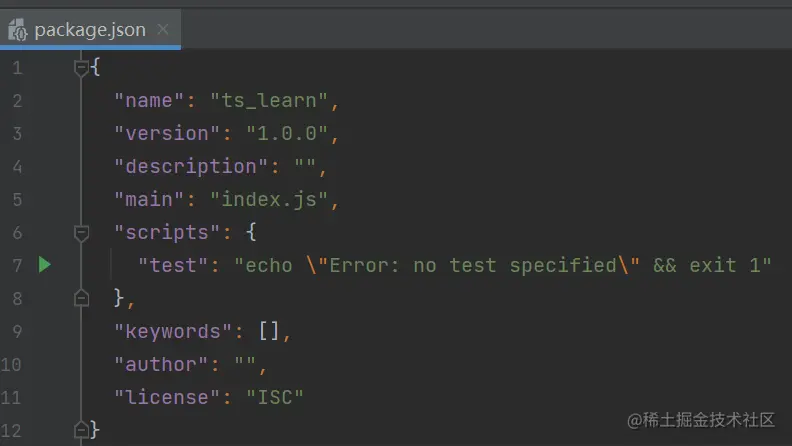Click the "index.js" value
The width and height of the screenshot is (792, 446).
pos(269,200)
